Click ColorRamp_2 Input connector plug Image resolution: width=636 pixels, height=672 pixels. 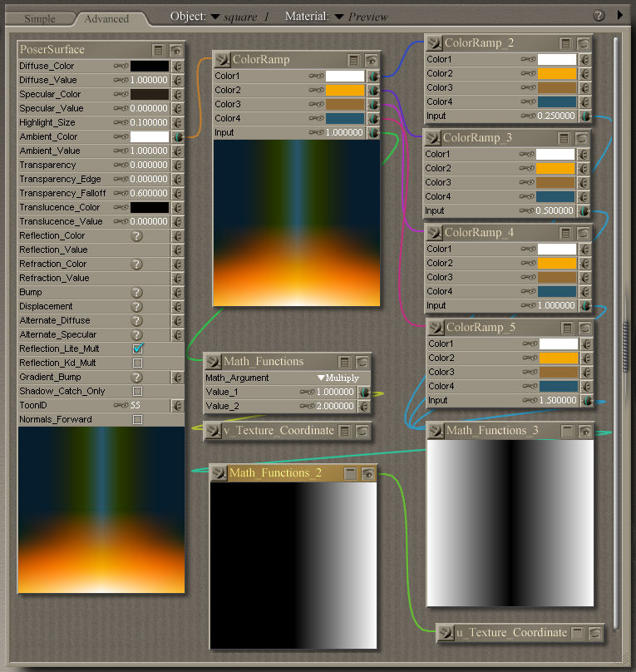click(585, 116)
